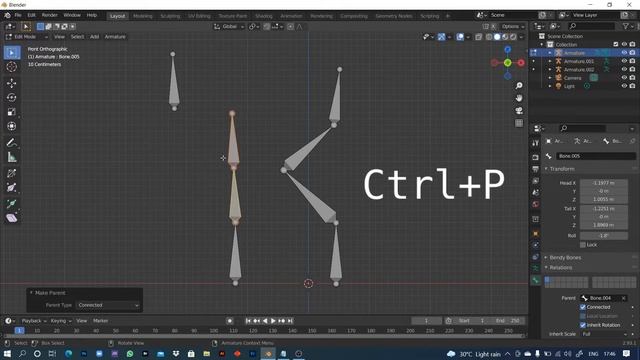
Task: Click the Blender logo menu icon
Action: (7, 16)
